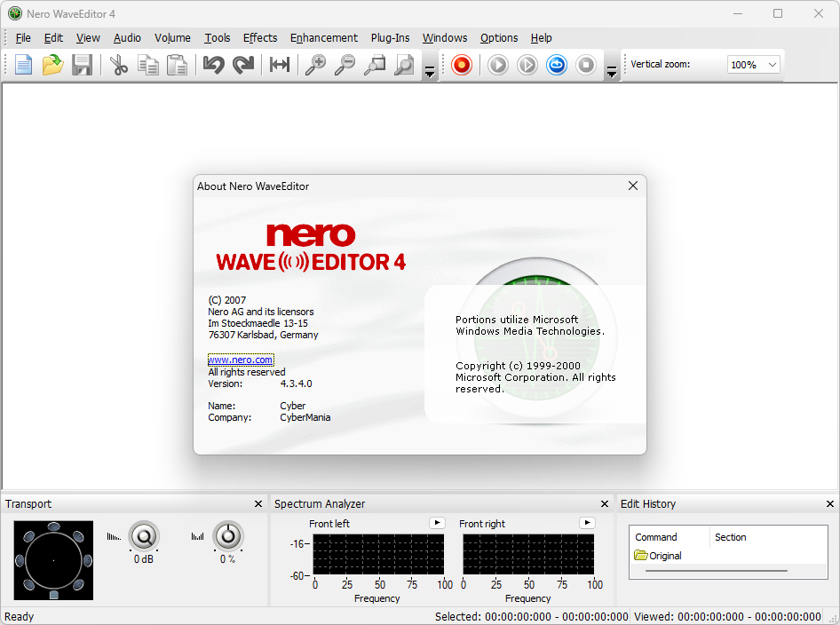Viewport: 840px width, 625px height.
Task: Toggle the blue Loop playback button
Action: tap(557, 65)
